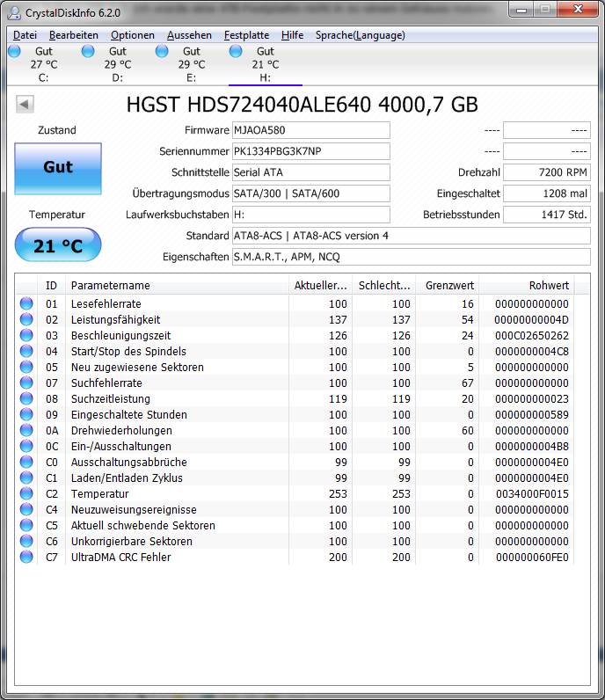This screenshot has width=605, height=700.
Task: Click status orb for Laden/Entladen Zyklus
Action: pos(26,478)
